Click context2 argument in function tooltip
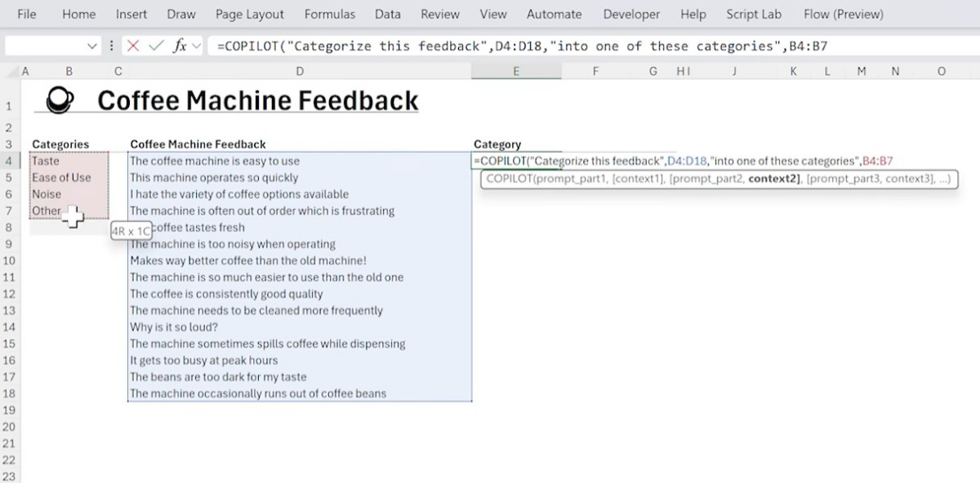 [773, 179]
